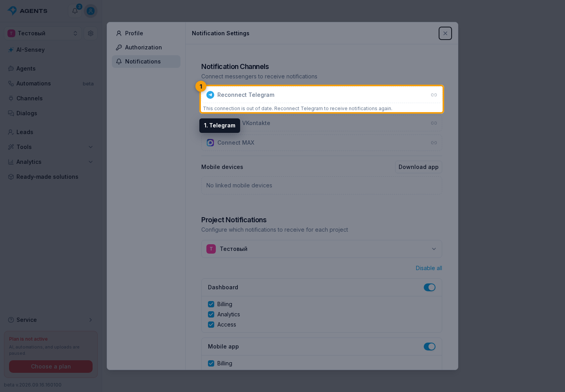Open the Тестовый project dropdown in notifications
This screenshot has width=565, height=392.
pyautogui.click(x=322, y=249)
